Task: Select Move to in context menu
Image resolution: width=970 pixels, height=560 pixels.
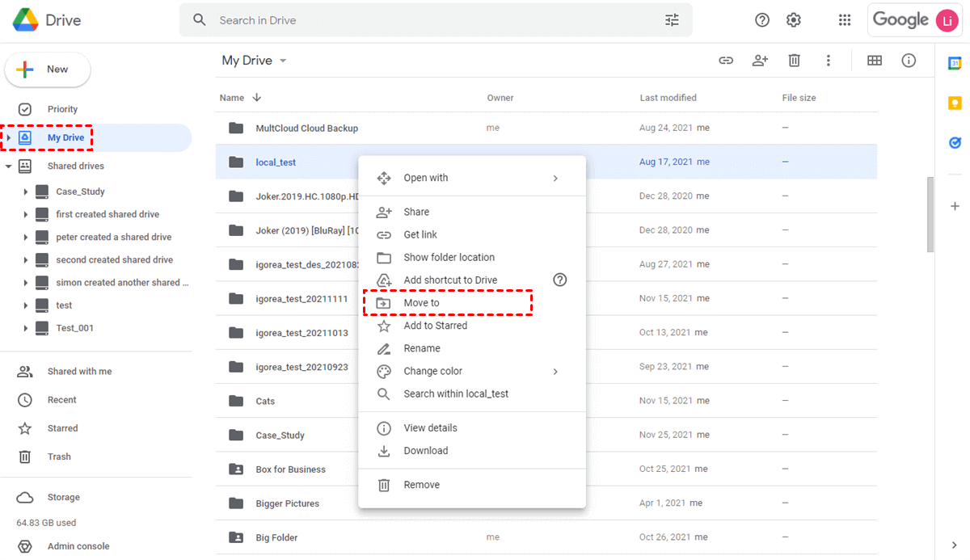Action: click(421, 303)
